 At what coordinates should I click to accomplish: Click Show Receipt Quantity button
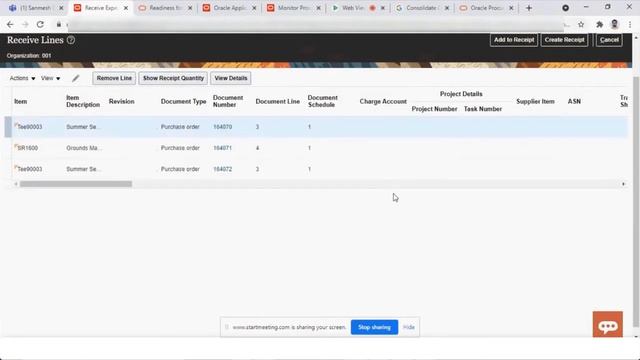point(173,78)
